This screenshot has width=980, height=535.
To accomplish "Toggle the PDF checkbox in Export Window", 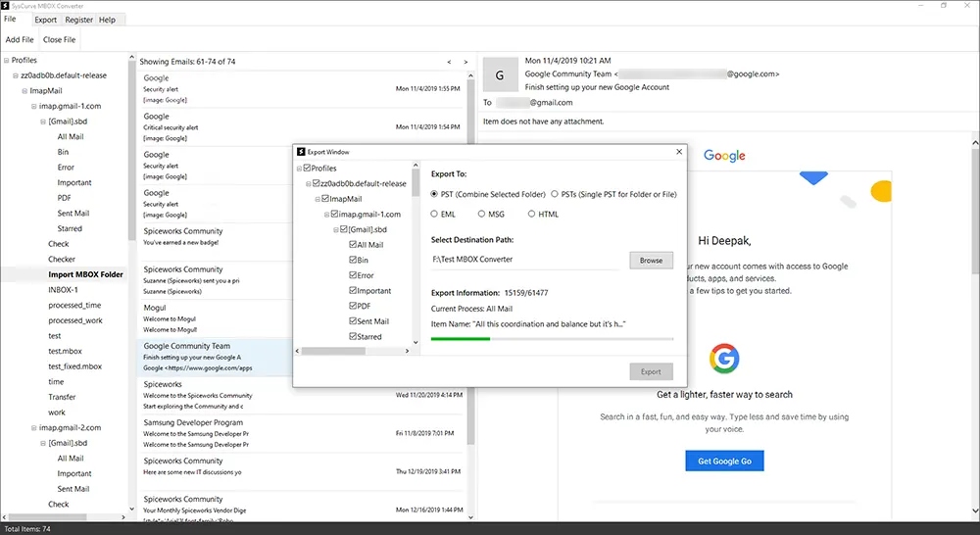I will point(353,306).
